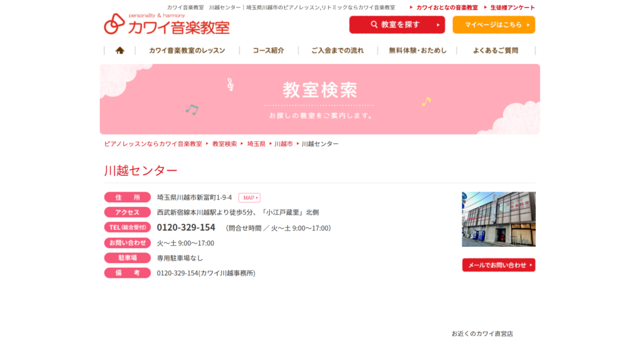644x360 pixels.
Task: Click breadcrumb 川越市
Action: tap(284, 144)
